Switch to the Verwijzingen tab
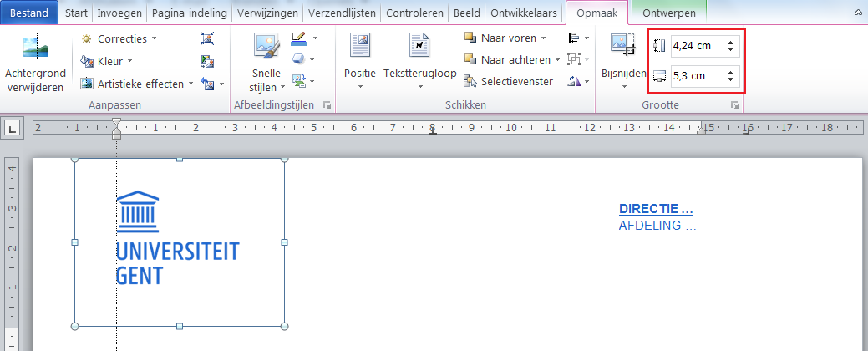Screen dimensions: 868x351 (x=268, y=13)
